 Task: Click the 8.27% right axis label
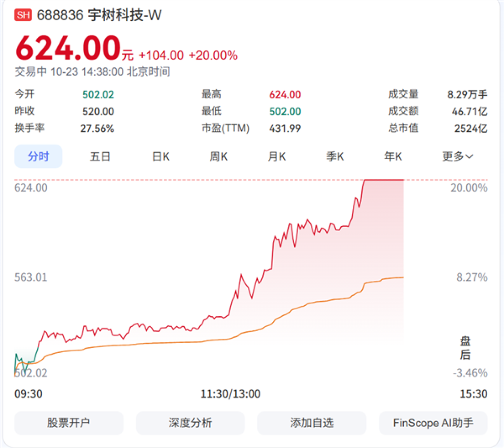point(472,277)
